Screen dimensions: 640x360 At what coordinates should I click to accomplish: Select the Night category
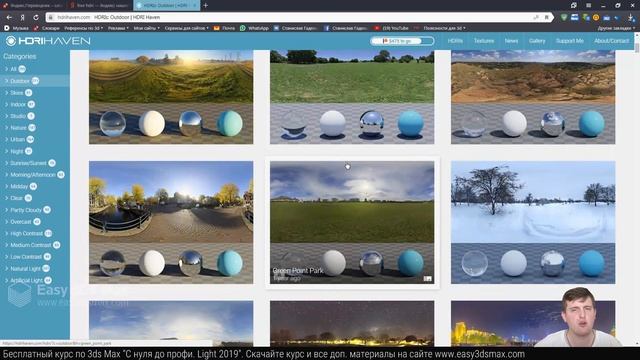[35, 151]
